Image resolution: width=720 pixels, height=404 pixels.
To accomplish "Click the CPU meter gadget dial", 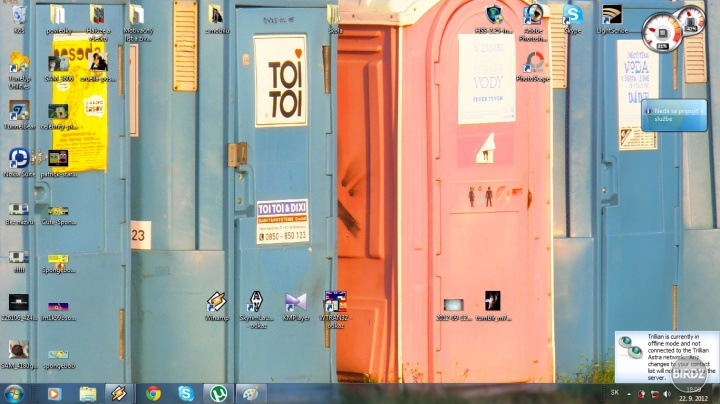I will (x=661, y=33).
